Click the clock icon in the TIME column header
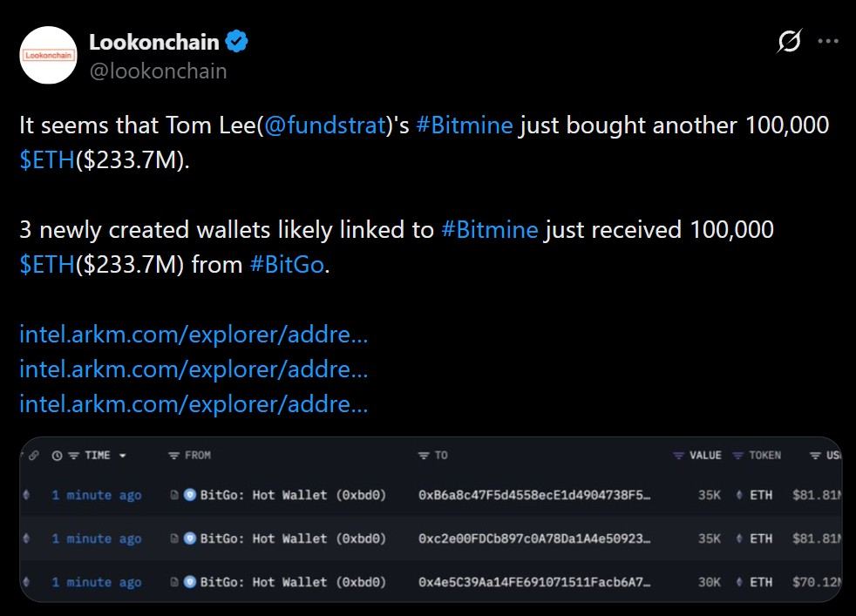 (x=57, y=455)
